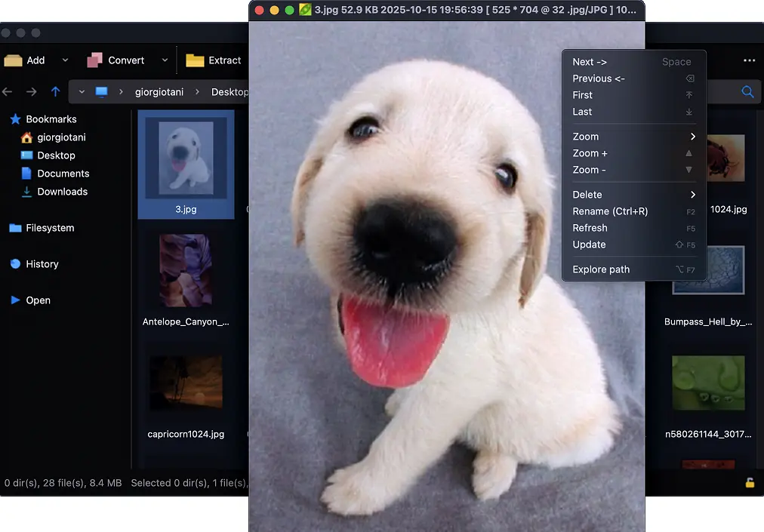Select Explore path in context menu
This screenshot has height=532, width=764.
[x=601, y=269]
